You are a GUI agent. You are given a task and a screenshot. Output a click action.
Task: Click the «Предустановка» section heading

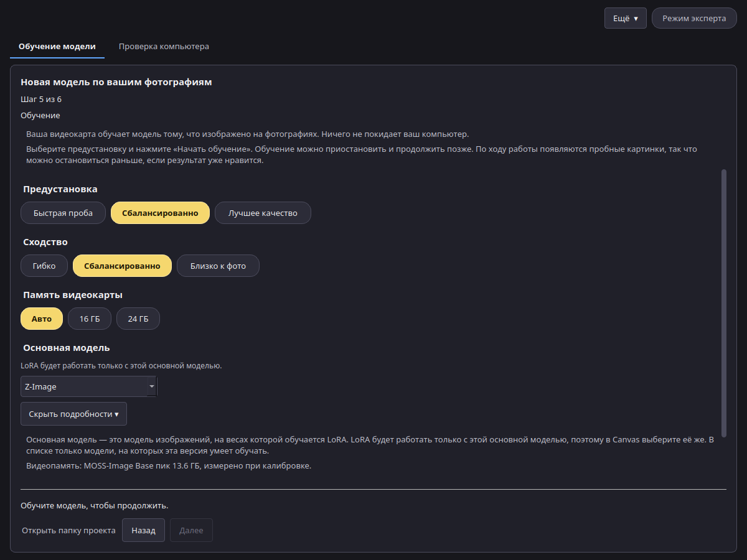[60, 189]
